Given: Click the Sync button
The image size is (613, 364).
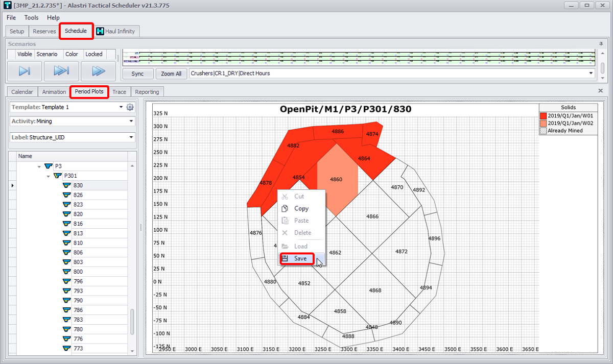Looking at the screenshot, I should (x=137, y=74).
